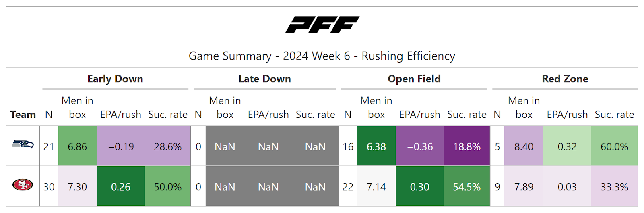Viewport: 644px width, 213px height.
Task: Click the green 6.86 men in box cell
Action: [77, 146]
